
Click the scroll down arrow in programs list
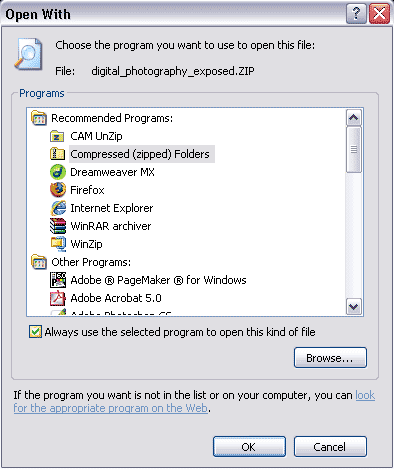[354, 306]
